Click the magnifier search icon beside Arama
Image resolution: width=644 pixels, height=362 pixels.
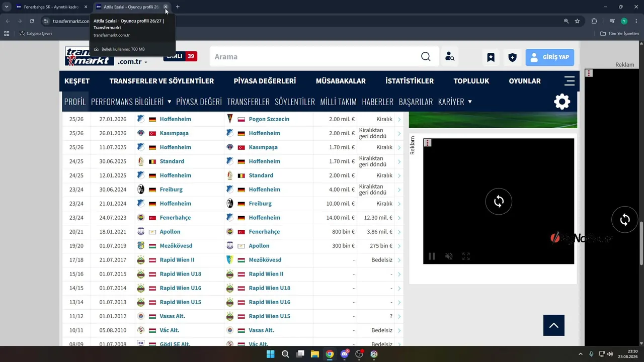(x=426, y=57)
